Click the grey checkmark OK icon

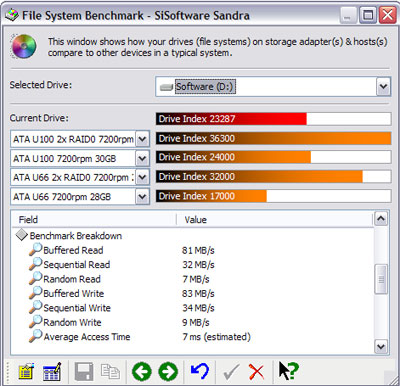(x=231, y=371)
